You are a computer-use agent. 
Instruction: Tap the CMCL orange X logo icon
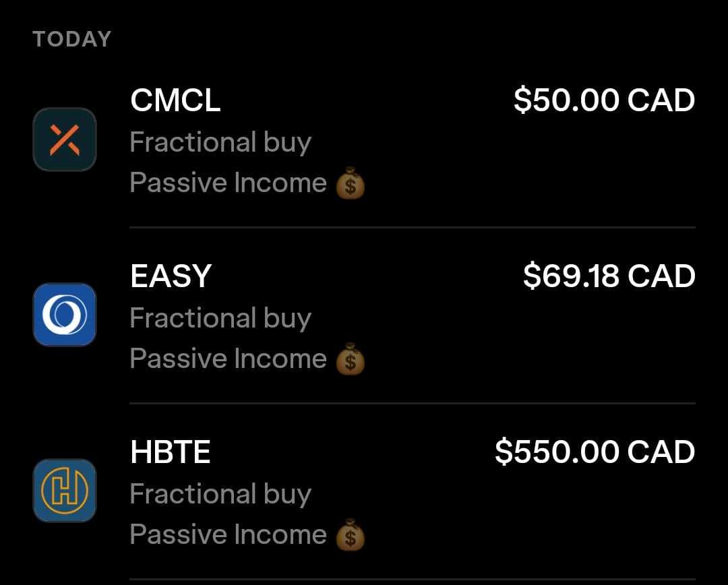coord(65,140)
